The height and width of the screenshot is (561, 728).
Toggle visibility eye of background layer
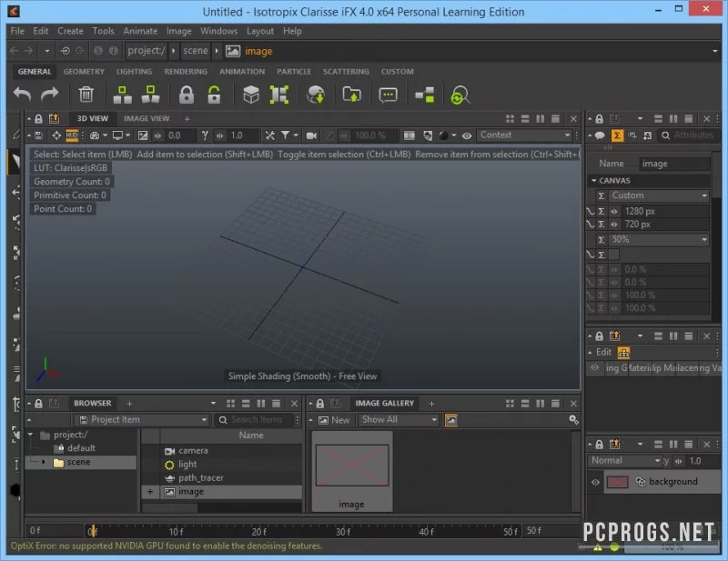(595, 482)
